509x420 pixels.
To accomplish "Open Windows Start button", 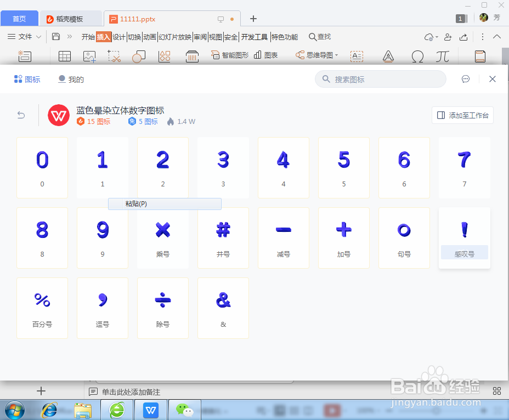I will [15, 410].
